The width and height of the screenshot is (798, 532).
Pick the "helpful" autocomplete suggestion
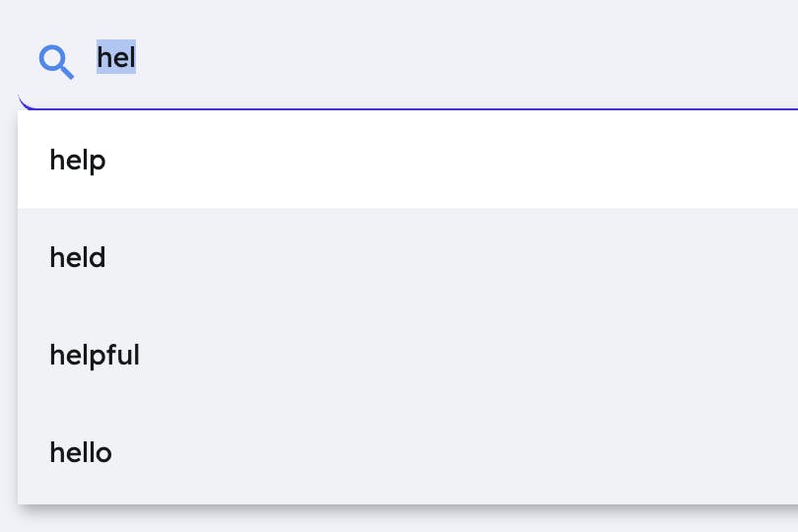pyautogui.click(x=408, y=355)
